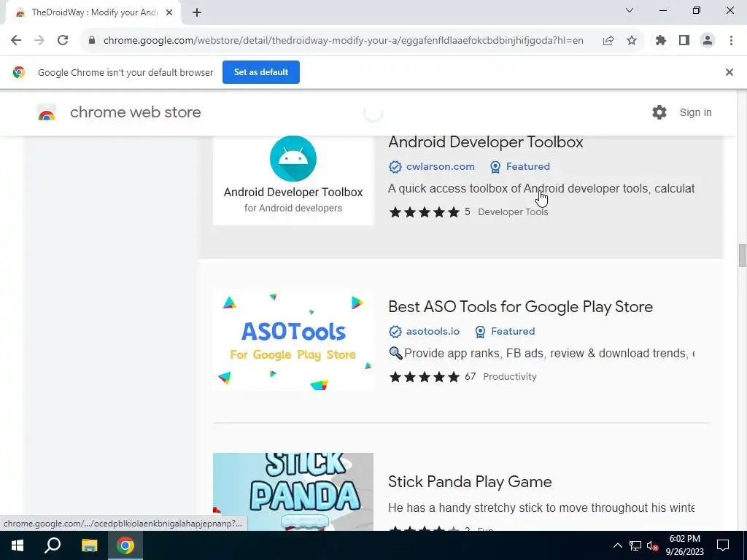Click the Developer Tools category label
747x560 pixels.
coord(513,212)
